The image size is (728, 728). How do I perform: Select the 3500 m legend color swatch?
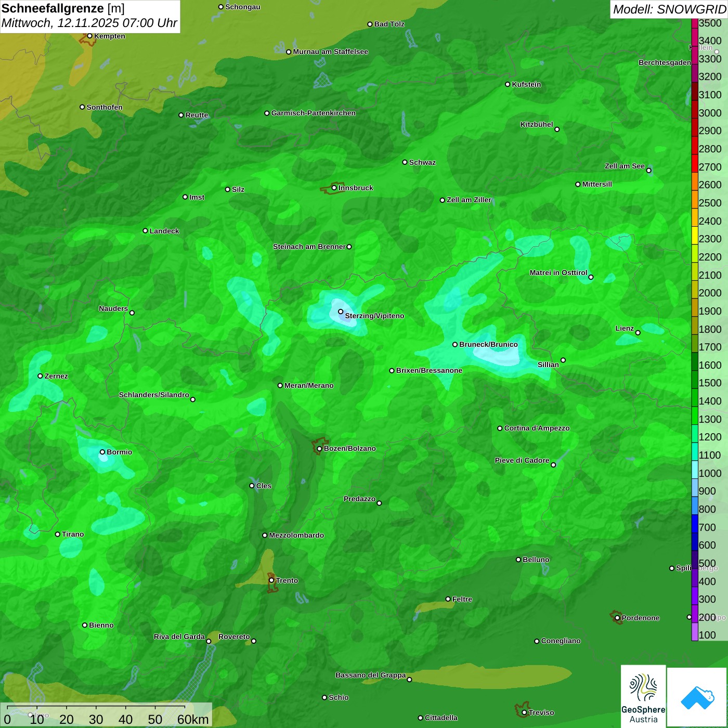695,23
